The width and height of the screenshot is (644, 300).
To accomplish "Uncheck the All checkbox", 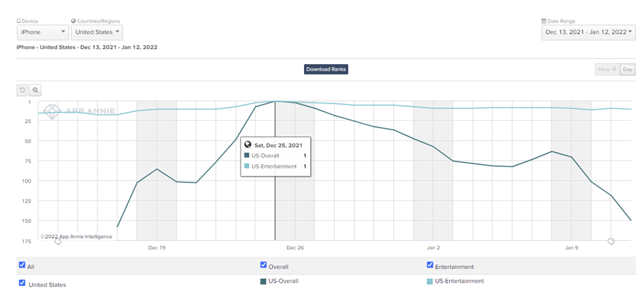I will [22, 266].
